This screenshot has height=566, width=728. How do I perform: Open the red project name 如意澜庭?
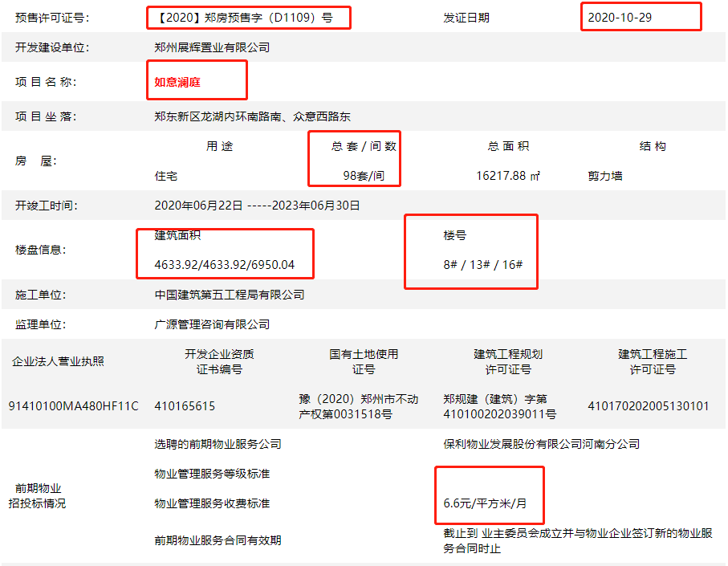177,82
